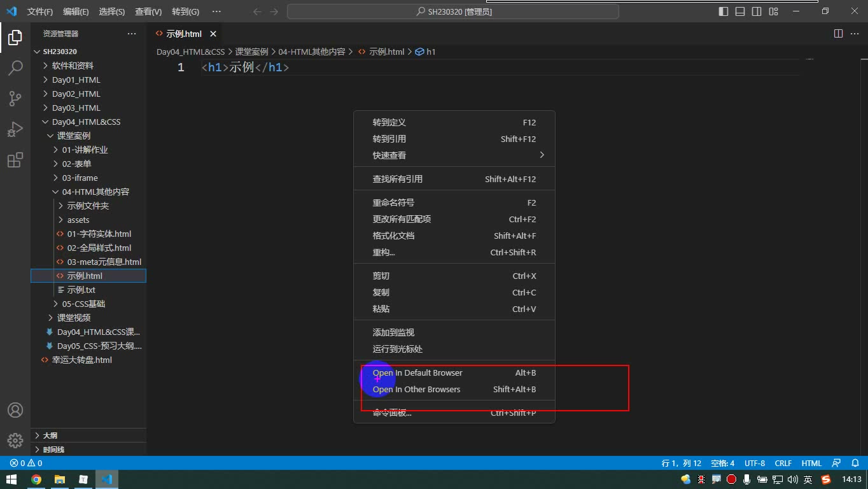Open Accounts icon in activity bar
The height and width of the screenshot is (489, 868).
[x=15, y=410]
